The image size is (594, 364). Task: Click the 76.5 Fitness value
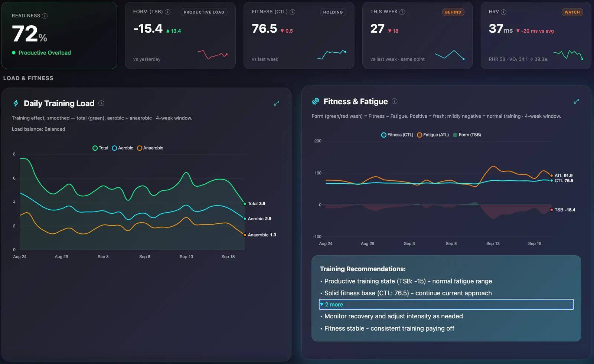(x=264, y=29)
